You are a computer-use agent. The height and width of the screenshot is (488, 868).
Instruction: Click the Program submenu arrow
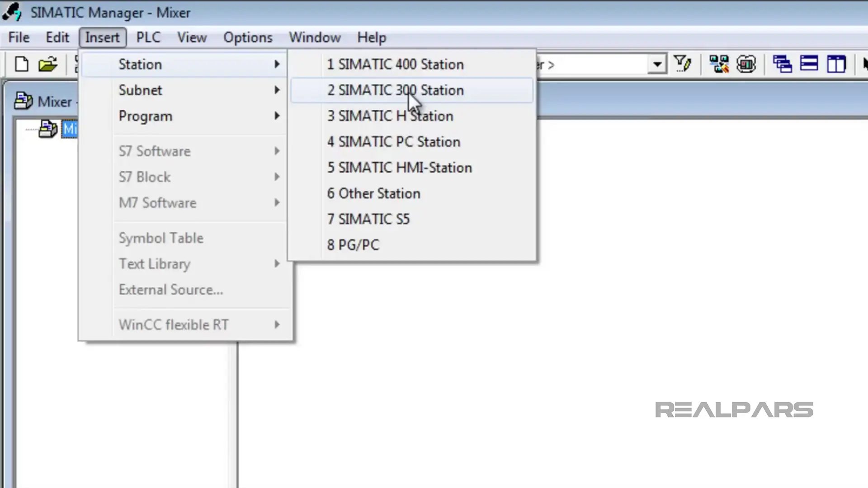[277, 116]
